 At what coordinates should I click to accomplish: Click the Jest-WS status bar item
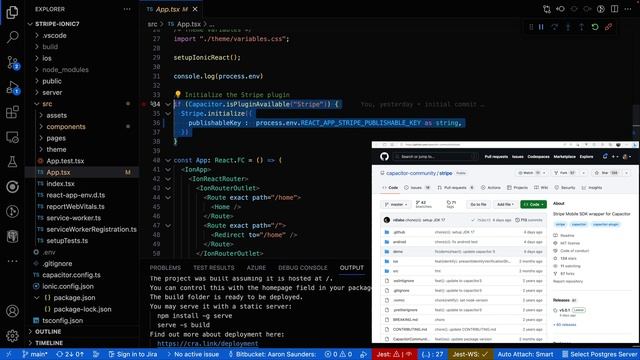(x=470, y=354)
